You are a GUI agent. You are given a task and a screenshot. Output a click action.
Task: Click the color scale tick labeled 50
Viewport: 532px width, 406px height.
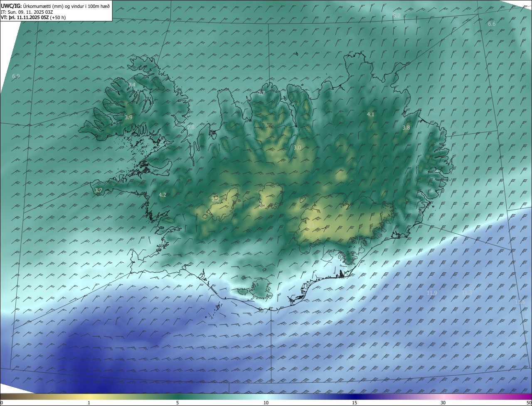coord(529,403)
